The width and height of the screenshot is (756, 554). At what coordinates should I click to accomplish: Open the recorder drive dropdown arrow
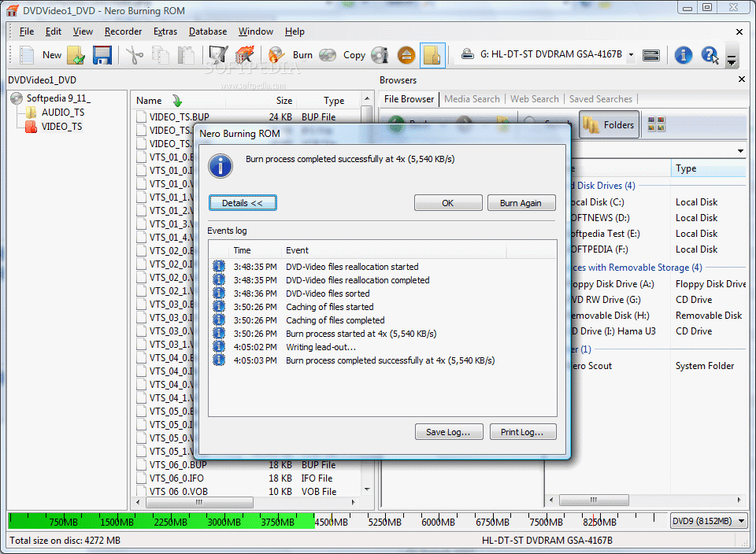coord(631,55)
